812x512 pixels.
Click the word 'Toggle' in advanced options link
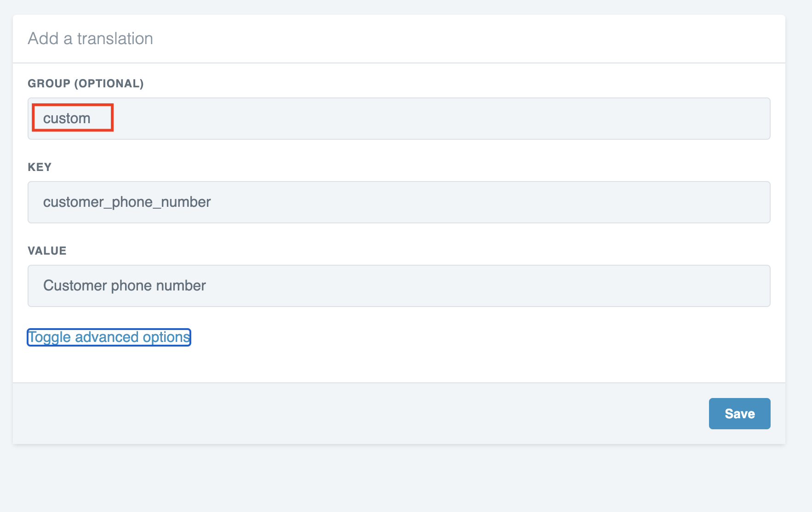pos(50,337)
